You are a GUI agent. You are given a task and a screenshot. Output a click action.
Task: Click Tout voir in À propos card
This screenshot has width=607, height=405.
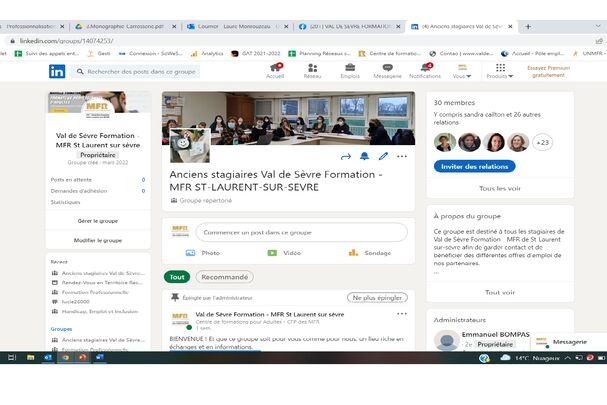click(500, 292)
